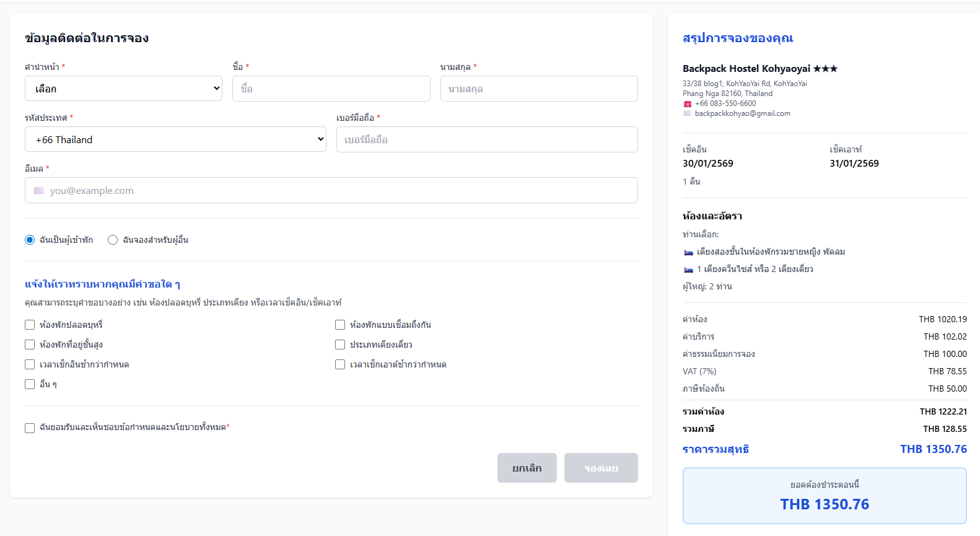Click the 'ผู้ใหญ่: 2 ท่าน' adults text
The height and width of the screenshot is (536, 980).
707,286
